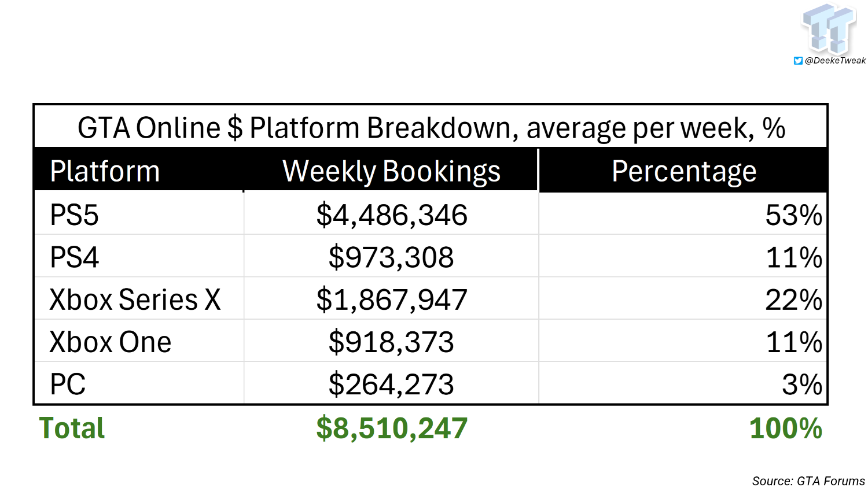Viewport: 868px width, 488px height.
Task: Click the $1,867,947 bookings value
Action: click(392, 300)
